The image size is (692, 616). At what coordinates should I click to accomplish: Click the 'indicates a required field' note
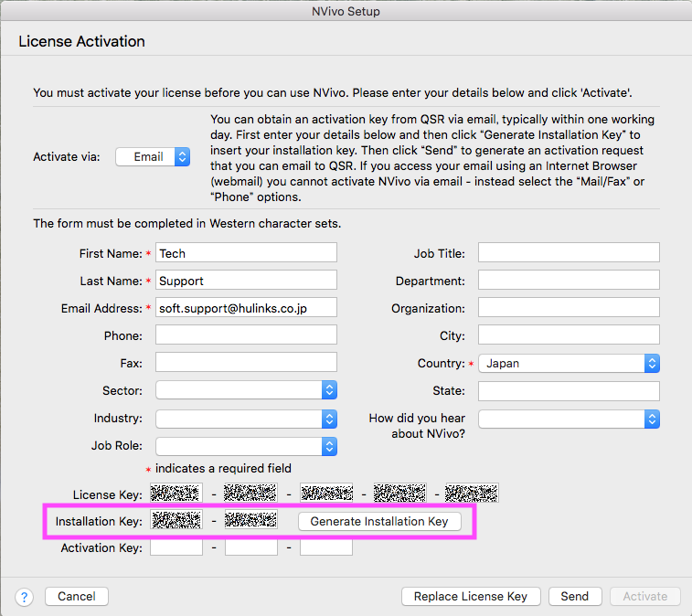point(223,468)
